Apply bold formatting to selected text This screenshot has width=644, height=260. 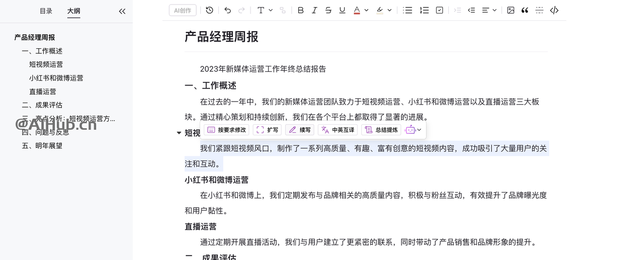(x=300, y=10)
